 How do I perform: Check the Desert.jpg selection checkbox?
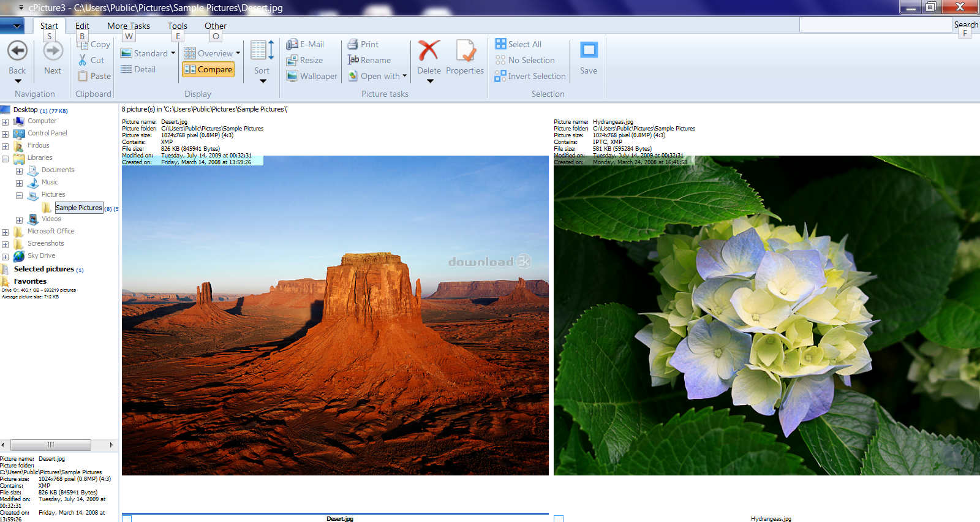coord(127,518)
